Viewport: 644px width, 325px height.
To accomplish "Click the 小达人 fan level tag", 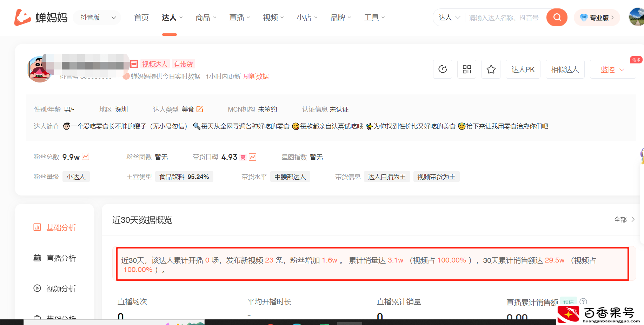I will [x=76, y=177].
